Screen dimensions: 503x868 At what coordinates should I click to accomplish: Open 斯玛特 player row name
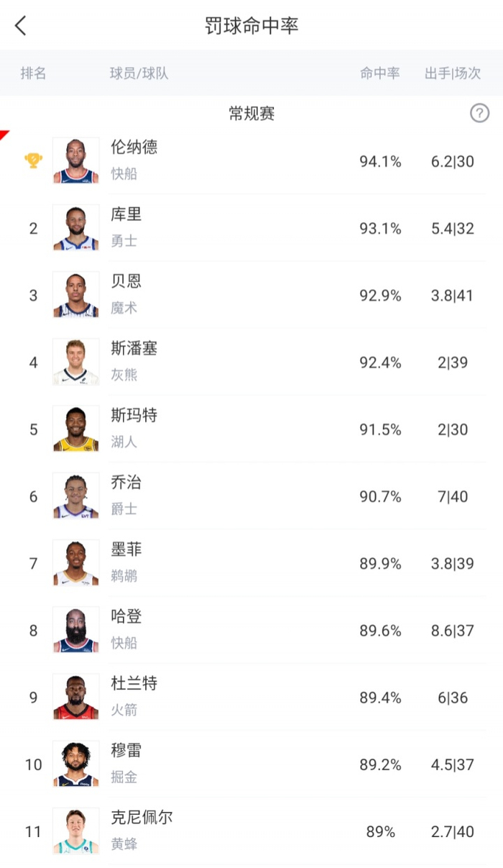134,416
